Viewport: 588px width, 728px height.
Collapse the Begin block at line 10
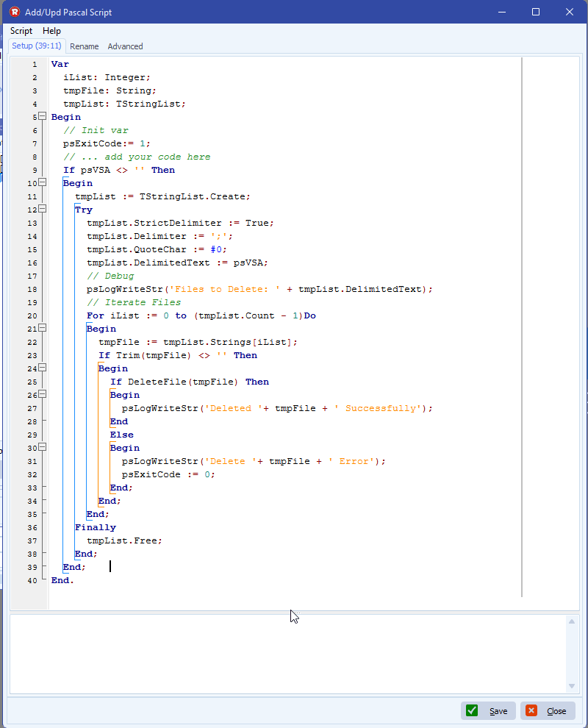pos(42,182)
